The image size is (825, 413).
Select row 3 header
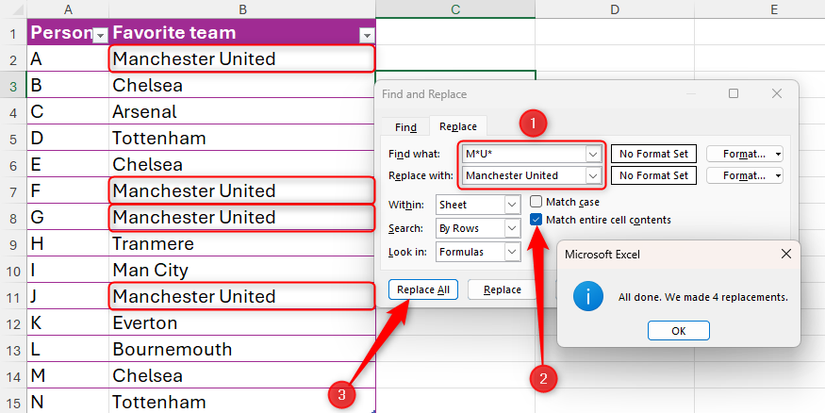coord(13,86)
